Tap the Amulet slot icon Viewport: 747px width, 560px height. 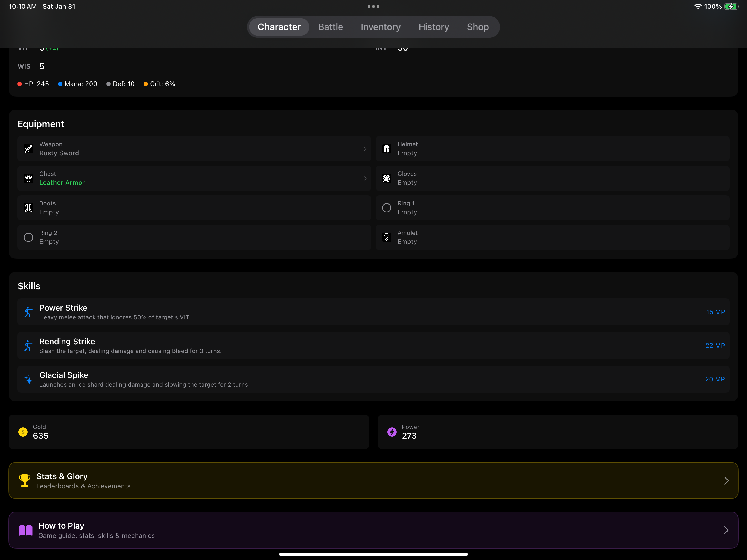(386, 237)
